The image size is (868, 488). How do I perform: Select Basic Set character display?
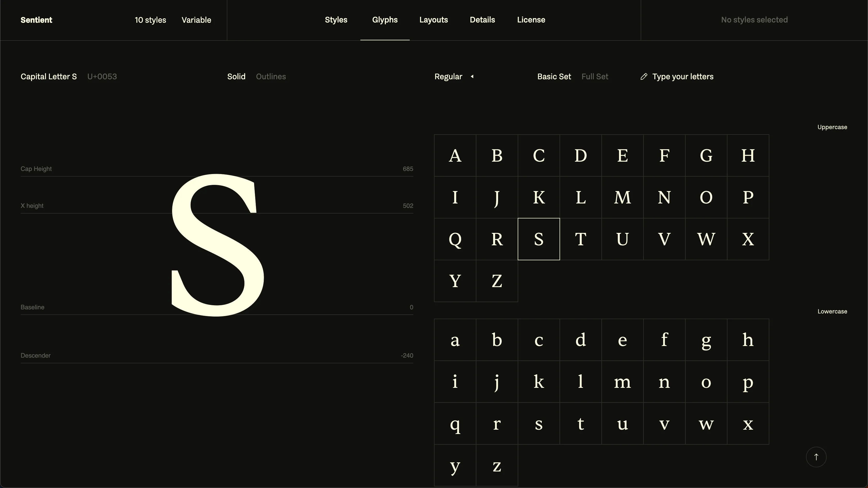pyautogui.click(x=554, y=76)
